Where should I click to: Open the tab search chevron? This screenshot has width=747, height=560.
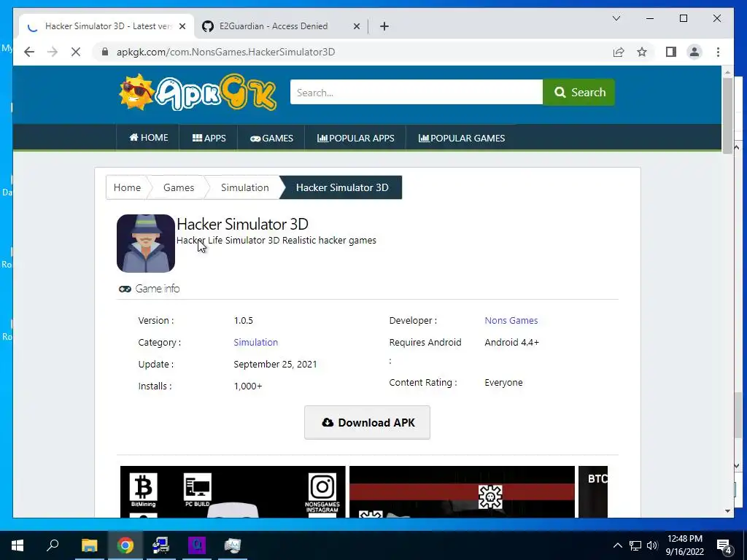[x=616, y=18]
